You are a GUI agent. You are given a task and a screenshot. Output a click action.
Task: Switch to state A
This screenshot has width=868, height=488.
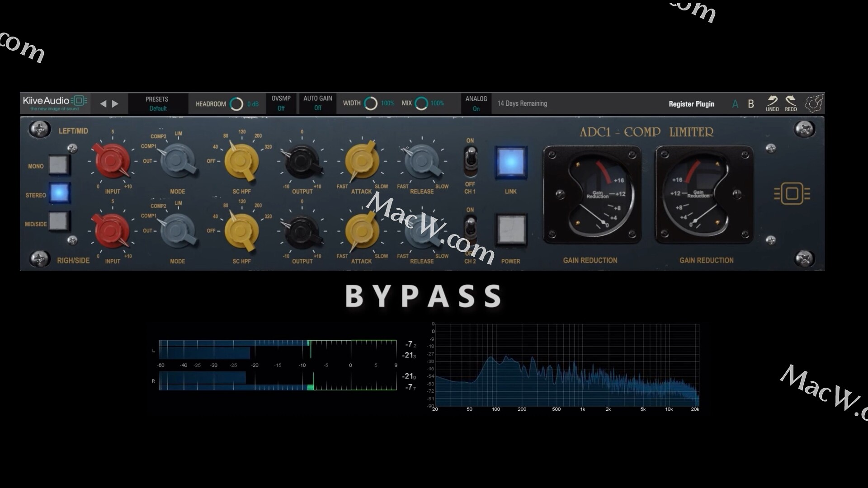click(x=735, y=104)
